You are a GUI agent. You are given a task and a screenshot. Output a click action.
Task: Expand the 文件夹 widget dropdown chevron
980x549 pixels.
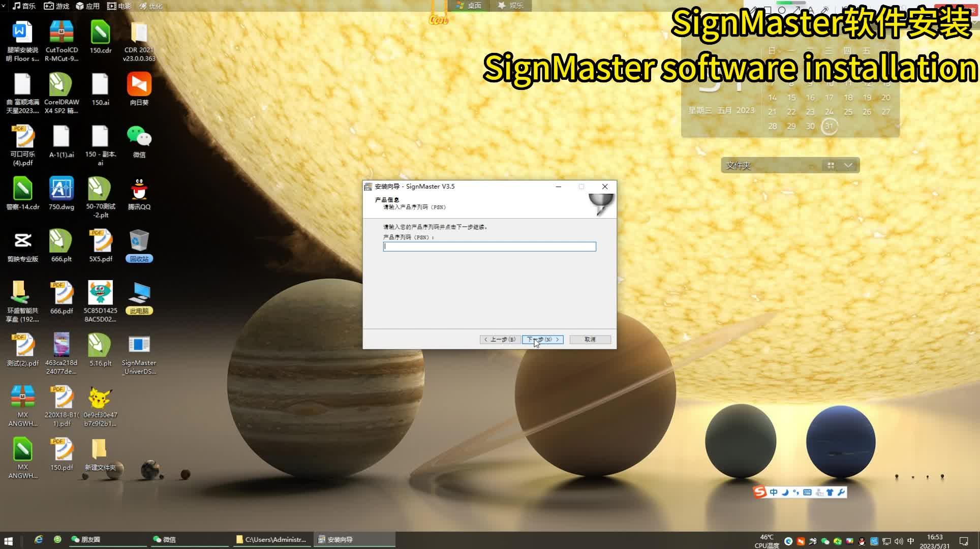[848, 165]
